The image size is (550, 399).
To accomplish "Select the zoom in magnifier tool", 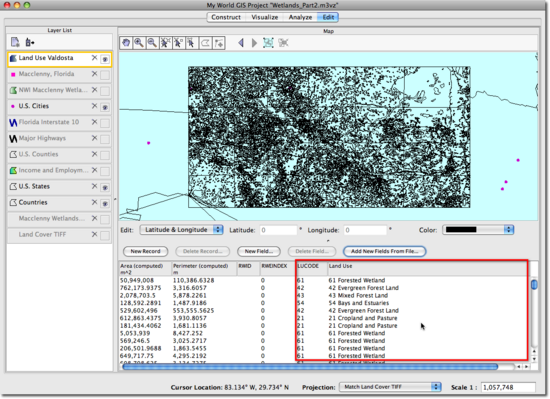I will point(139,43).
